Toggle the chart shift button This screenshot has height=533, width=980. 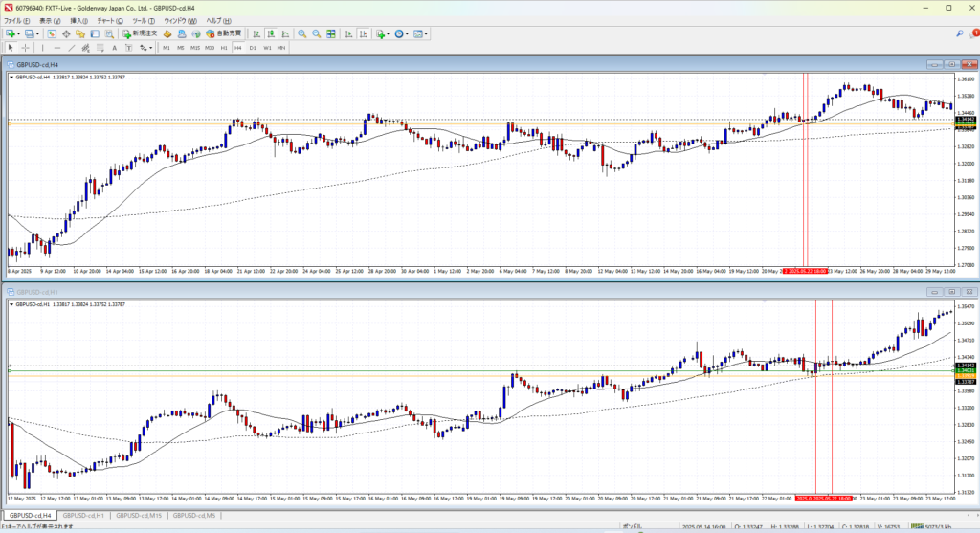[362, 33]
